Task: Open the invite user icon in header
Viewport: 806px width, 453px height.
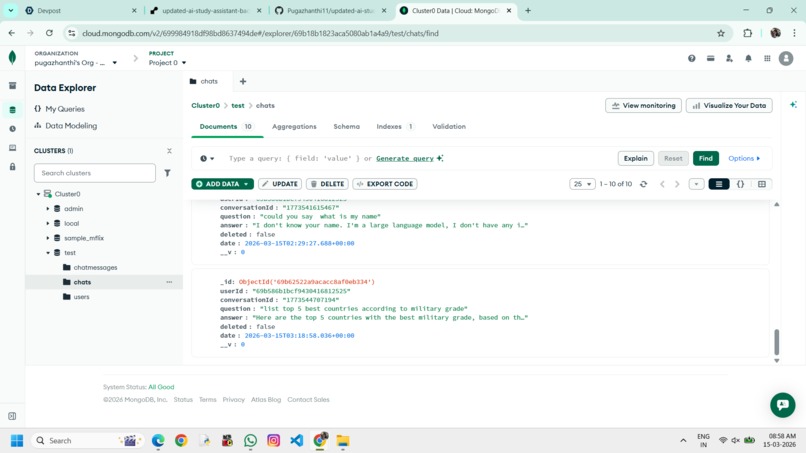Action: tap(729, 59)
